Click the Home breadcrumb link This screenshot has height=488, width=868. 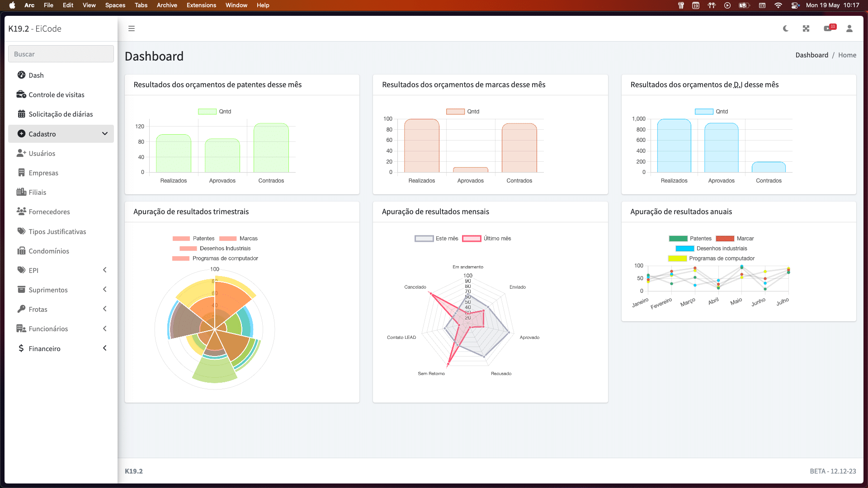tap(847, 55)
